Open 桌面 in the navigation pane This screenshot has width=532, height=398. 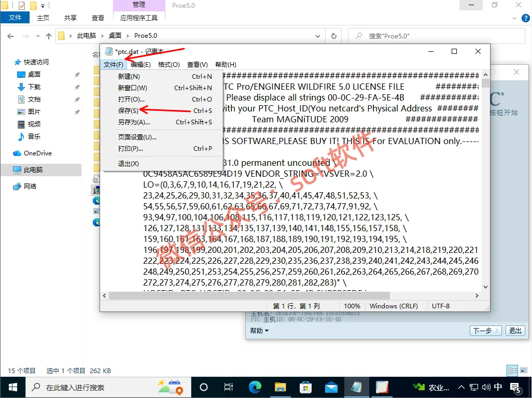34,74
